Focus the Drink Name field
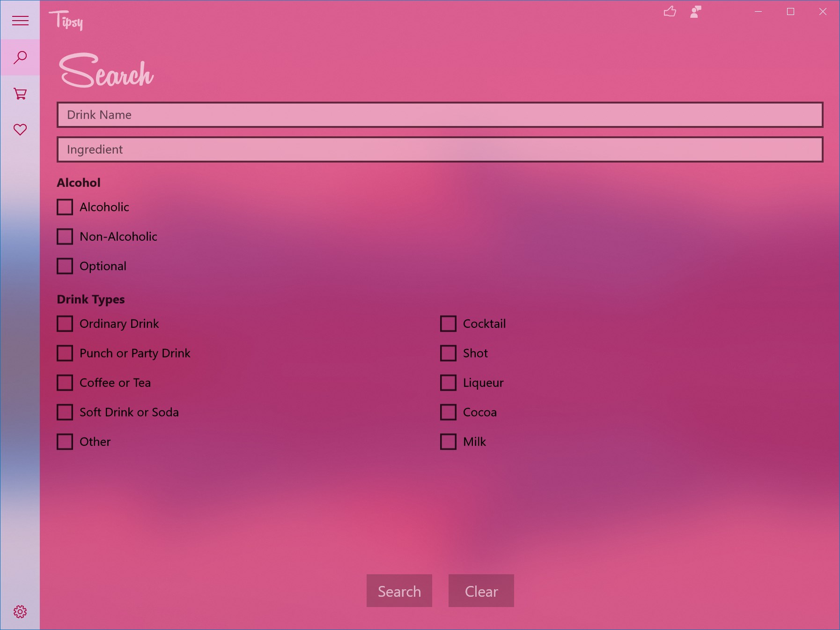The image size is (840, 630). 440,115
